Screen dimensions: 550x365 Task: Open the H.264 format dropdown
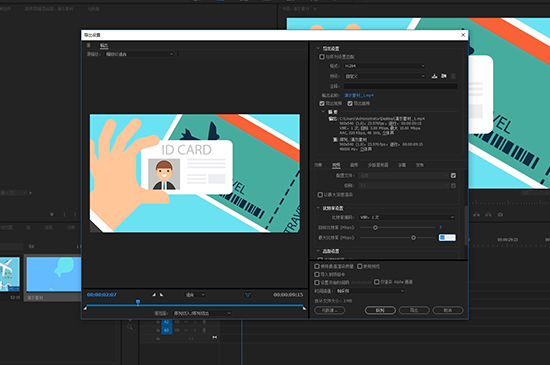click(385, 66)
